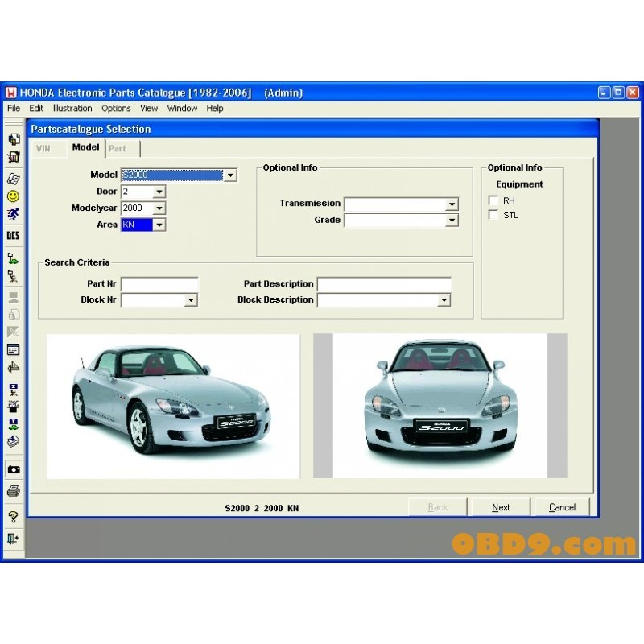This screenshot has width=644, height=644.
Task: Open the DCS toolbar button
Action: click(x=13, y=235)
